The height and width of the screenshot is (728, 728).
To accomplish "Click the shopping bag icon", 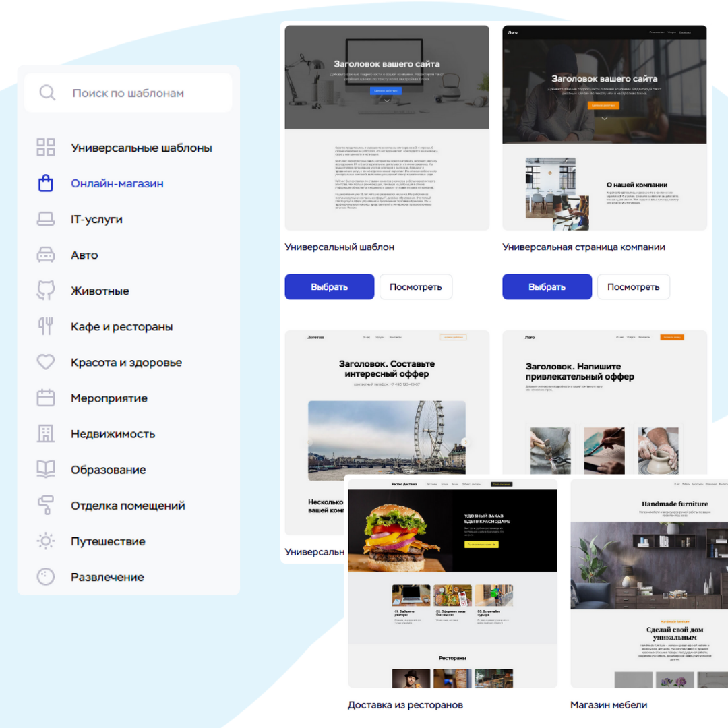I will (x=46, y=183).
